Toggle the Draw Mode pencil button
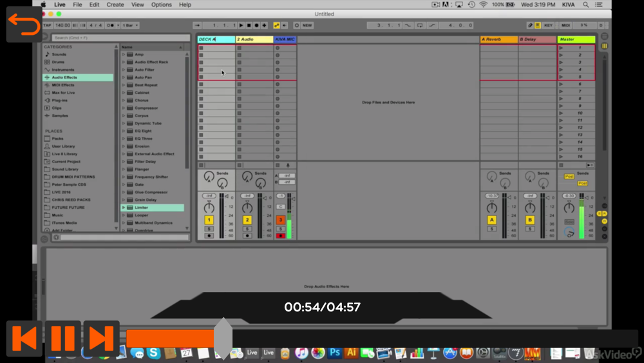 pos(530,25)
